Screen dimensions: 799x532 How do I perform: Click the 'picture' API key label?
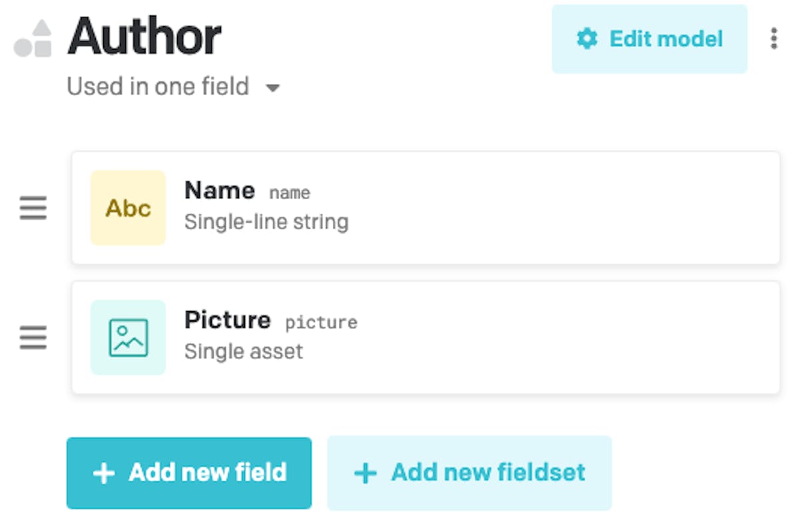coord(321,322)
